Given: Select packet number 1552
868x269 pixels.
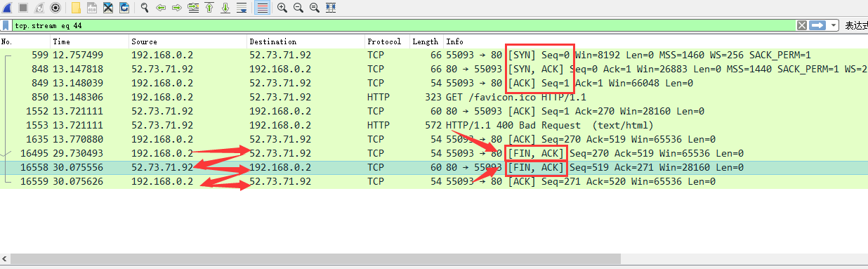Looking at the screenshot, I should pos(434,111).
